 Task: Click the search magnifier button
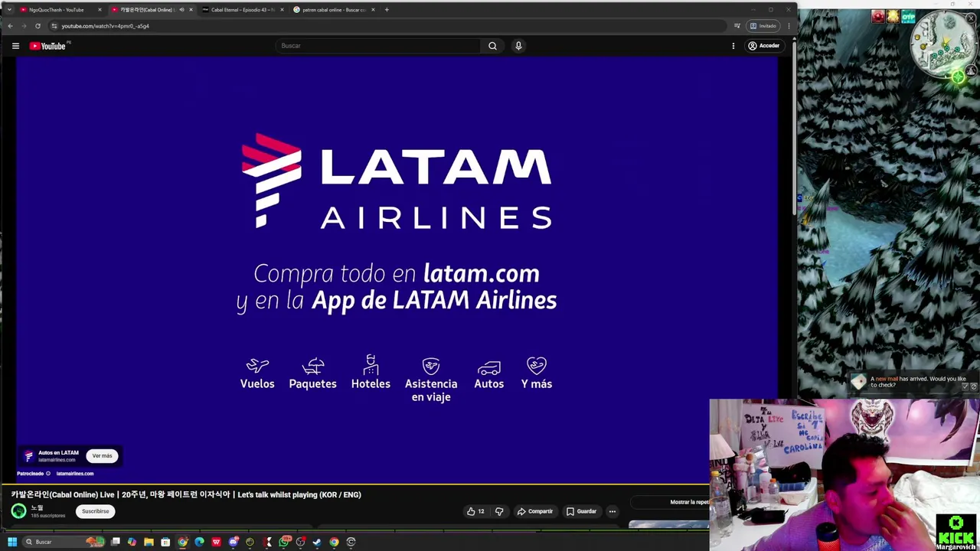[492, 46]
